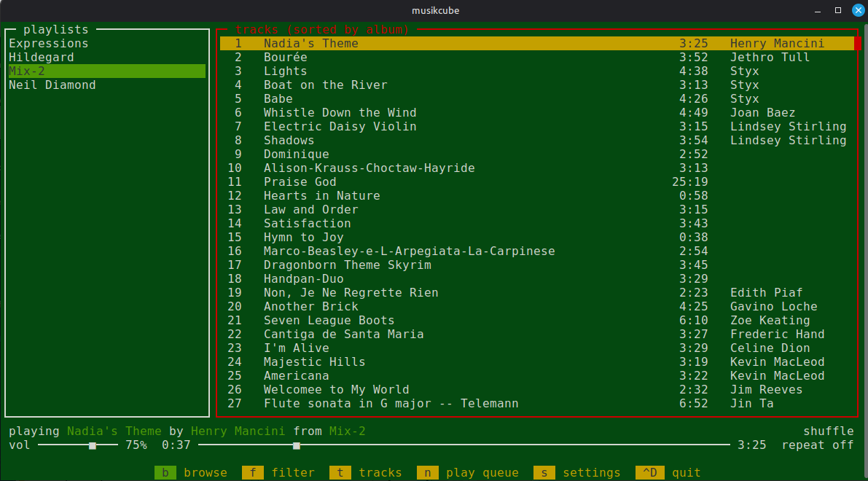Screen dimensions: 868x481
Task: Toggle shuffle mode
Action: (828, 431)
